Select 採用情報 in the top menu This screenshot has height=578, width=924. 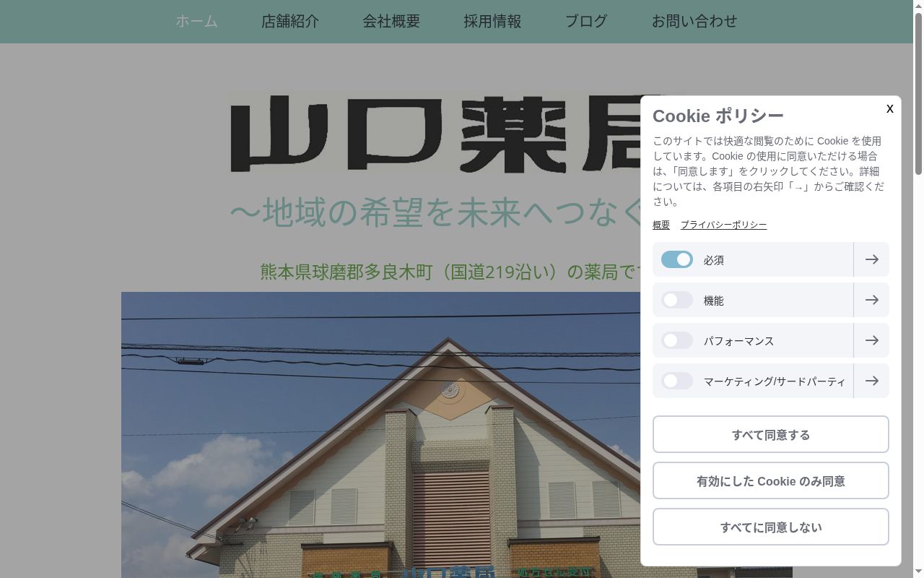492,21
